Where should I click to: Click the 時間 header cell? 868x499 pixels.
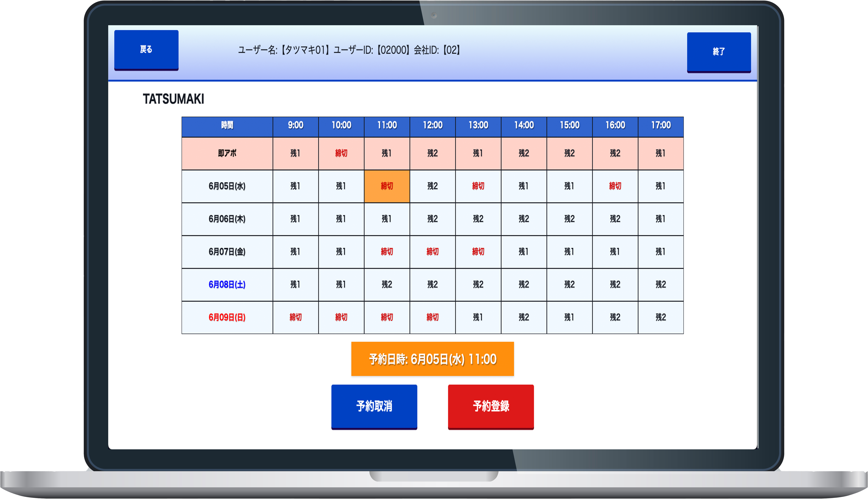[x=227, y=126]
